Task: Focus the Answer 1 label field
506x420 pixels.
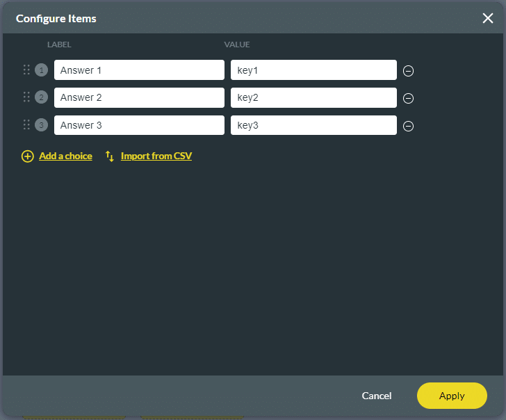Action: pos(139,70)
